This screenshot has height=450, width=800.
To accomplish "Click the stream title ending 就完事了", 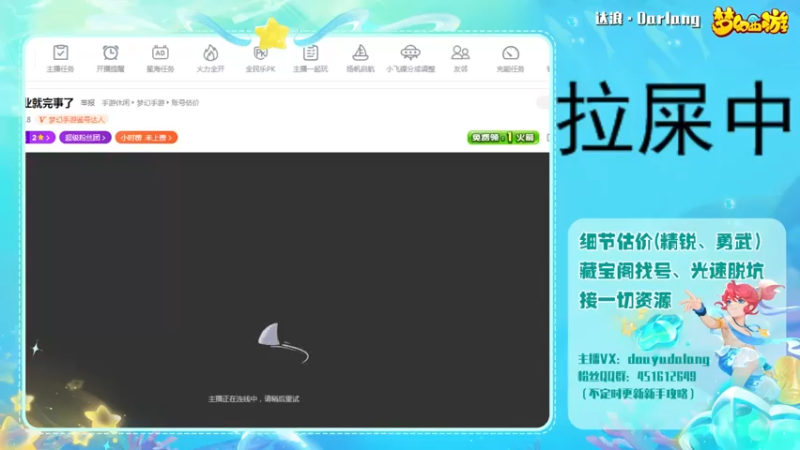I will [x=49, y=103].
